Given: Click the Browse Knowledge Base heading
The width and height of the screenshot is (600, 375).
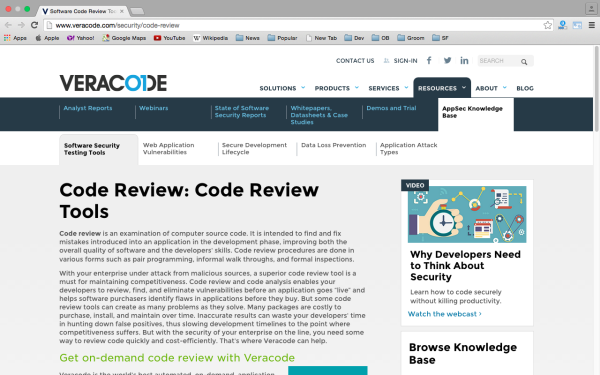Looking at the screenshot, I should pyautogui.click(x=463, y=354).
